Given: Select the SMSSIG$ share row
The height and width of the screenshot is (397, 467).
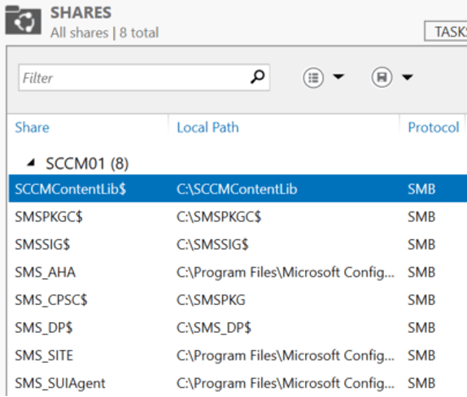Looking at the screenshot, I should pos(238,244).
